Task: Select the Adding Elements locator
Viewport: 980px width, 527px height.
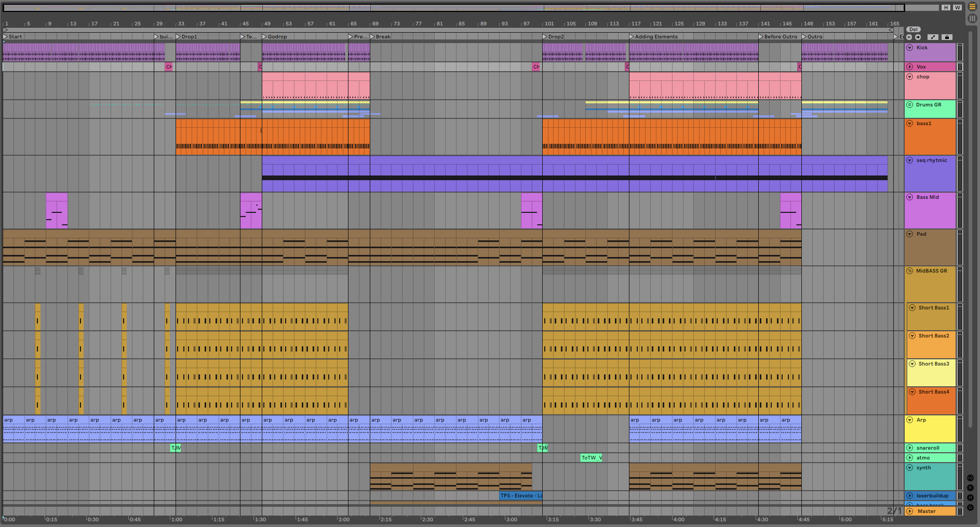Action: (x=656, y=37)
